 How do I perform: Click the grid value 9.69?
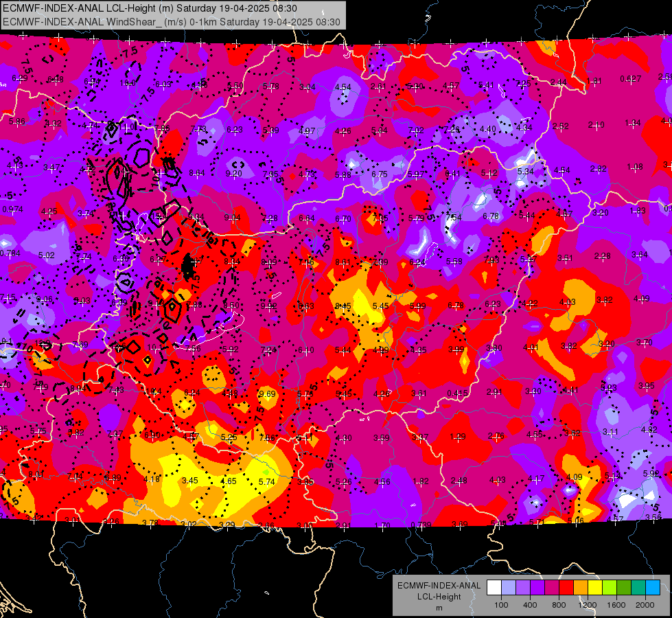pos(268,393)
